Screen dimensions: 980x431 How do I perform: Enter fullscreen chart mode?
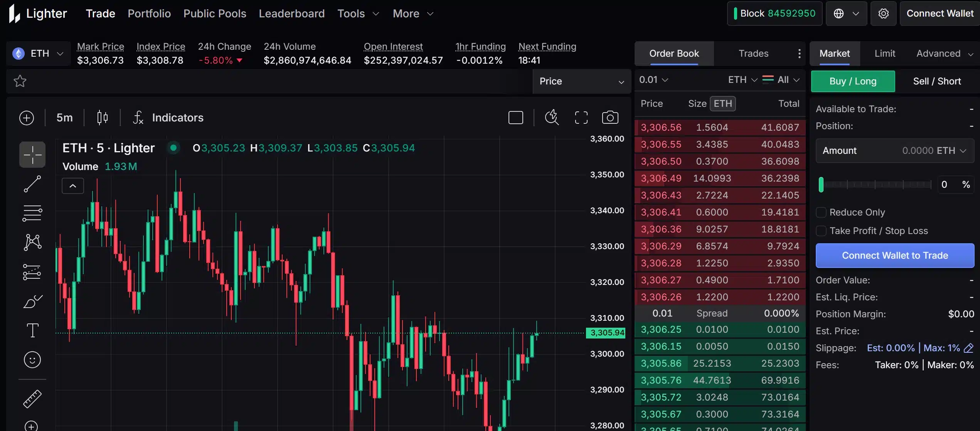pyautogui.click(x=581, y=118)
